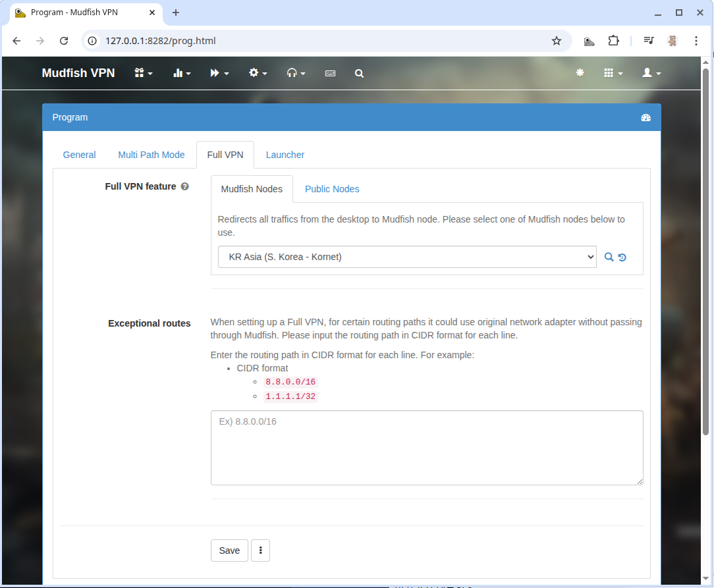Open the gift items navbar menu
714x588 pixels.
tap(144, 73)
